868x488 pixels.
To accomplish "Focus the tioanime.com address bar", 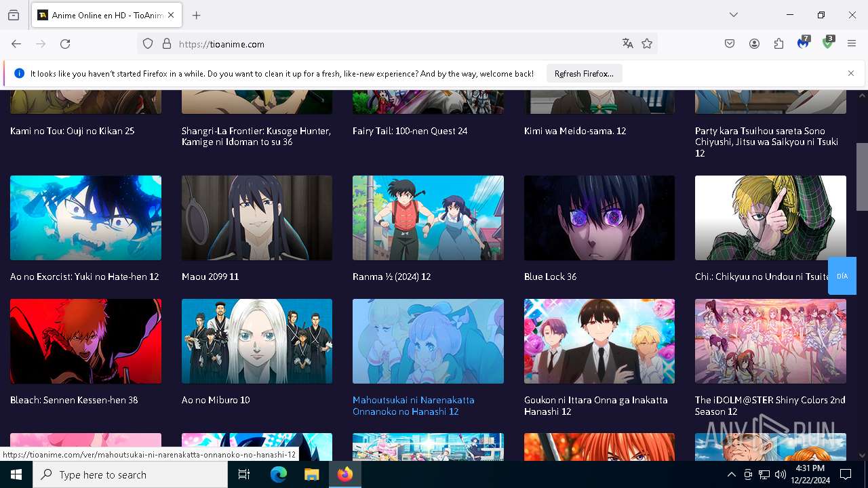I will 397,44.
